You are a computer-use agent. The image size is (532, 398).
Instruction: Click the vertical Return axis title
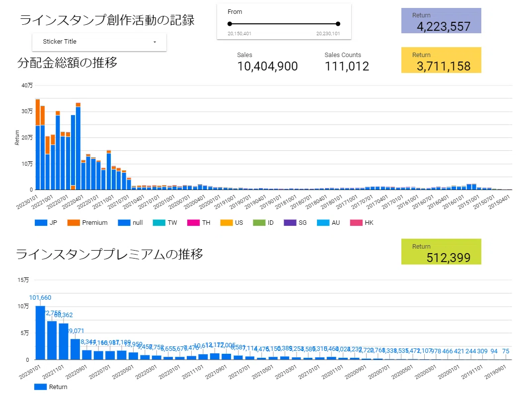(17, 137)
